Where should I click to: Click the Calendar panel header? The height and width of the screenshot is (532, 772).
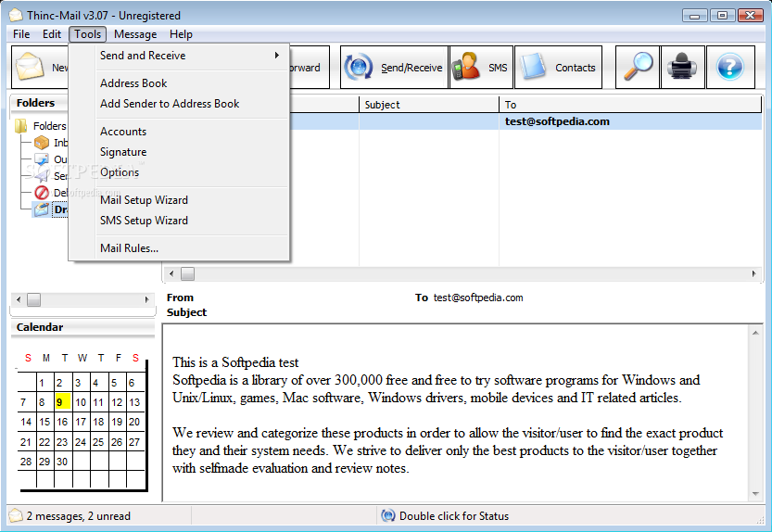click(82, 327)
